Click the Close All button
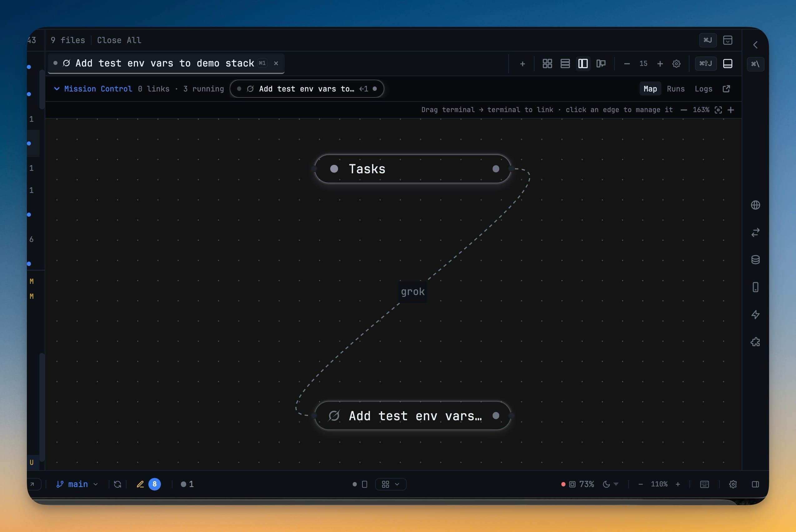 point(119,40)
